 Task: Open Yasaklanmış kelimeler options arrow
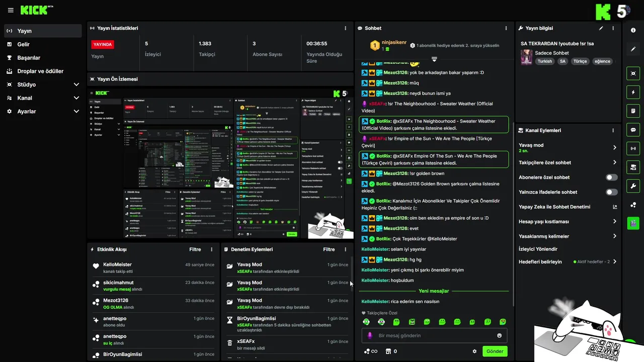click(615, 236)
